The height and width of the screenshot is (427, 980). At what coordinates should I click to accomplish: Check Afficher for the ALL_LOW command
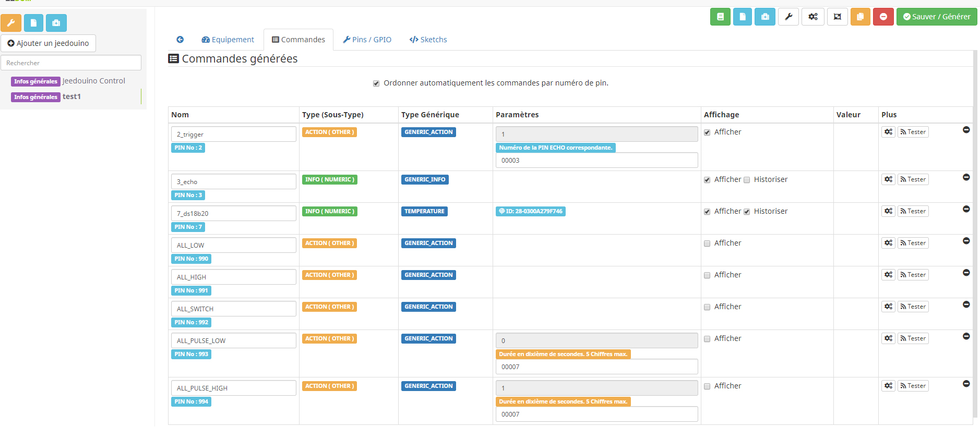tap(707, 243)
